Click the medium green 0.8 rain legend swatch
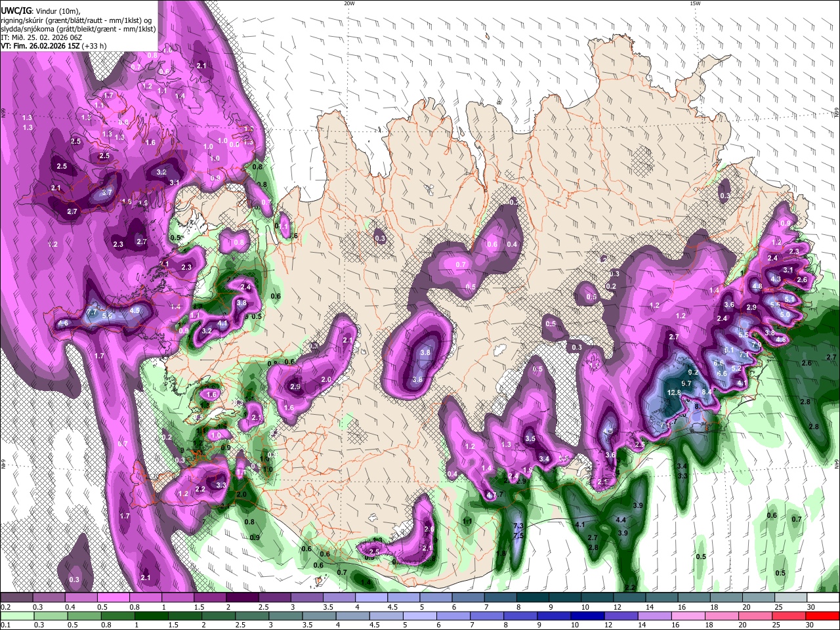This screenshot has height=630, width=840. [x=117, y=616]
